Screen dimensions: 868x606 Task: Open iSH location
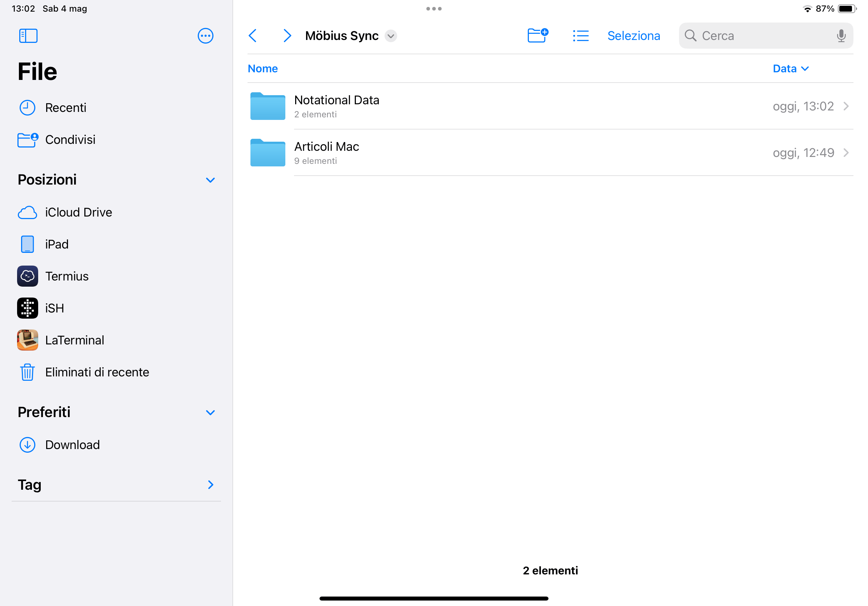(x=55, y=308)
